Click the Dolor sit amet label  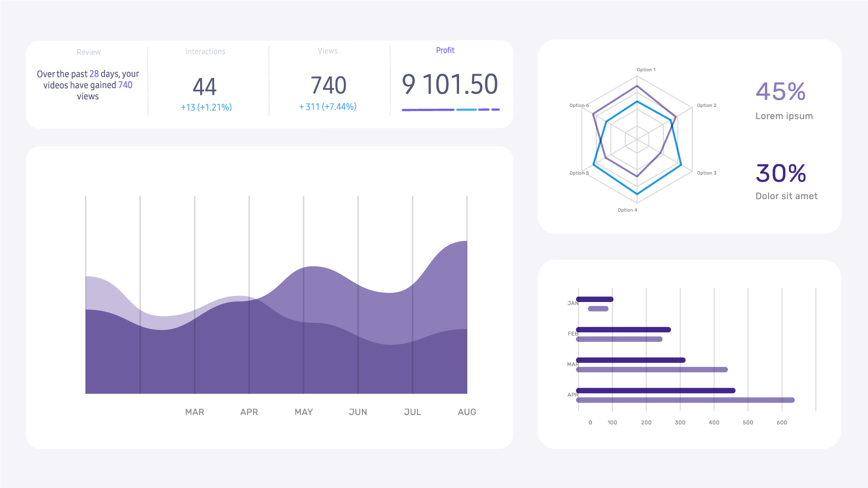click(786, 196)
